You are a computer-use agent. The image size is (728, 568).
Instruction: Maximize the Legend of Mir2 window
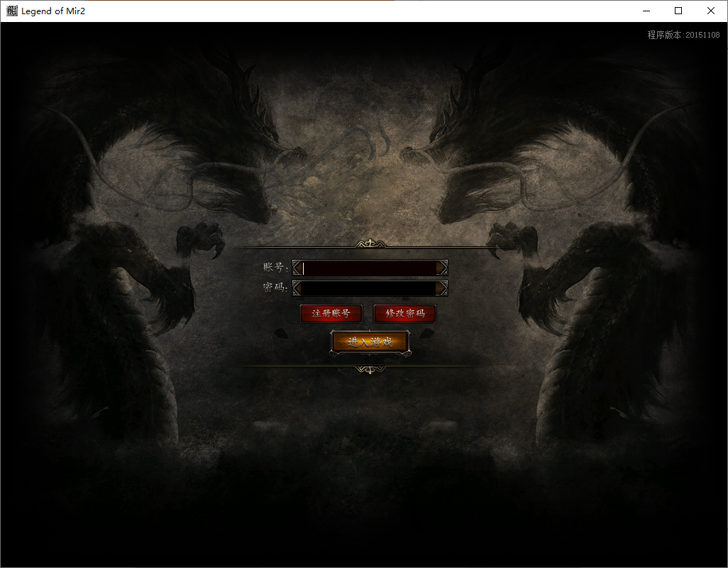[x=678, y=11]
